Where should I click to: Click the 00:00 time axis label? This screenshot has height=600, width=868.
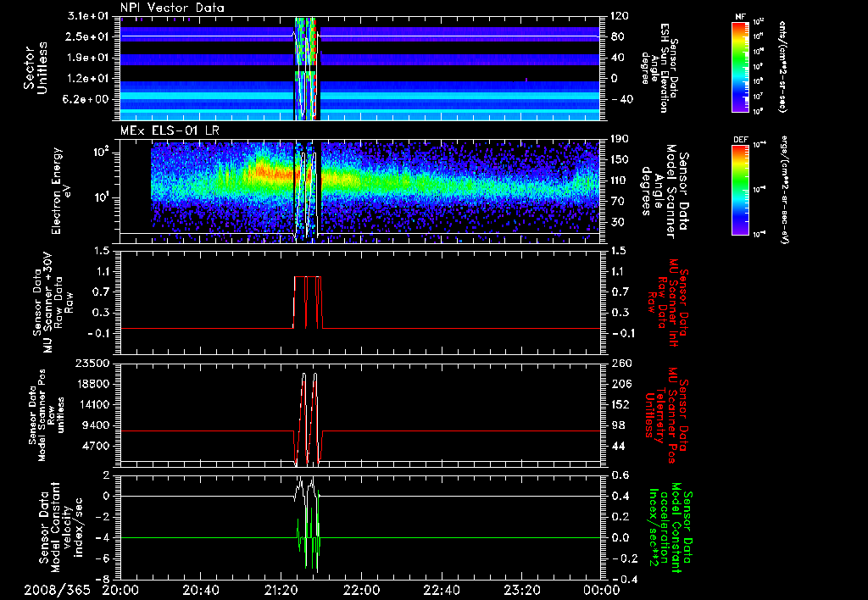[x=601, y=590]
